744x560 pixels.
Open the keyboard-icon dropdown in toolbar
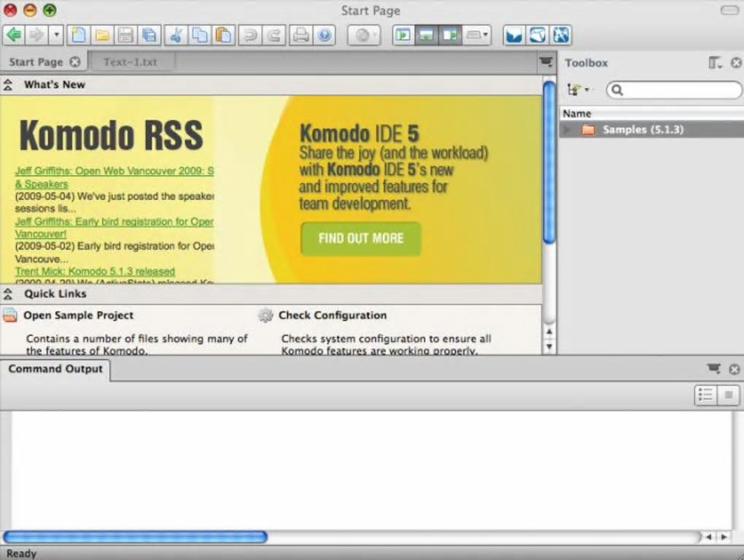coord(476,35)
